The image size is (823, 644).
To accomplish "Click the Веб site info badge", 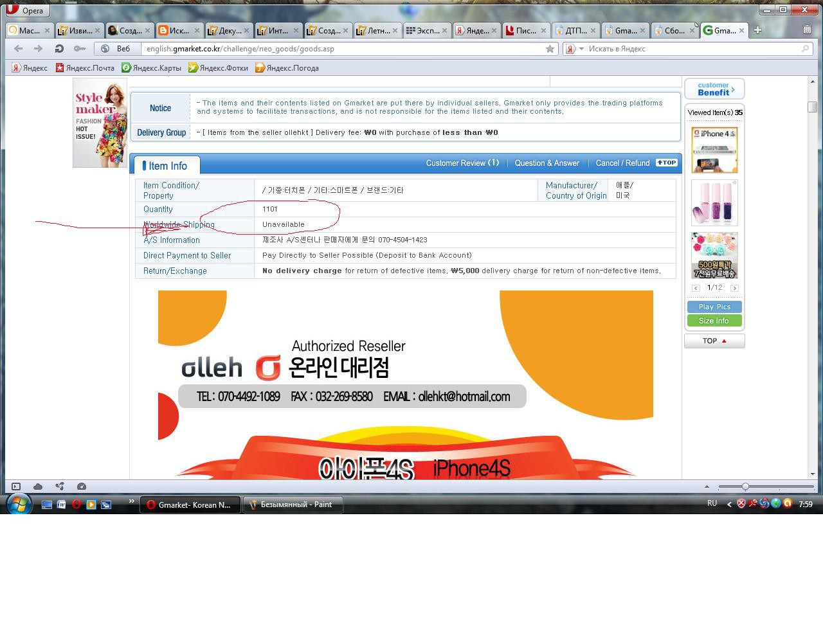I will pos(116,48).
